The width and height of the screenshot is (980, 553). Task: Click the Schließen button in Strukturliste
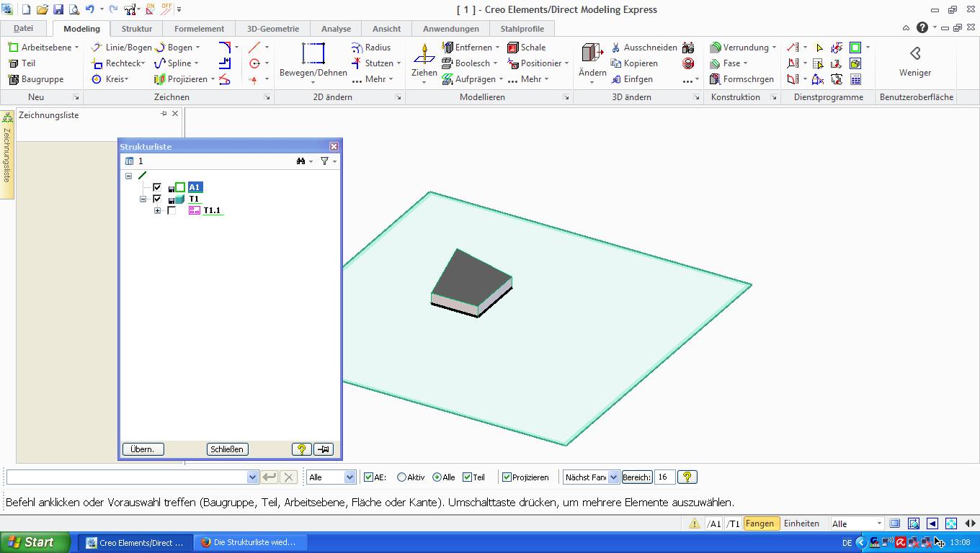(x=227, y=449)
